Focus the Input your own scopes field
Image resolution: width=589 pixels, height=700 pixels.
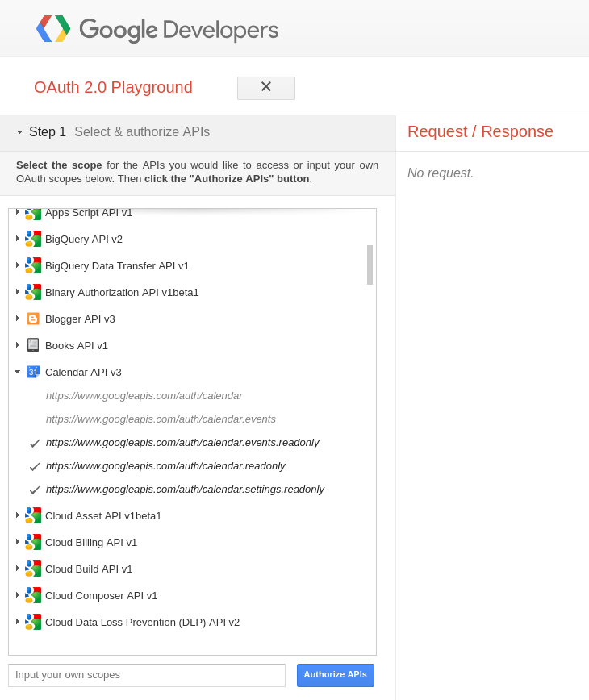point(147,675)
